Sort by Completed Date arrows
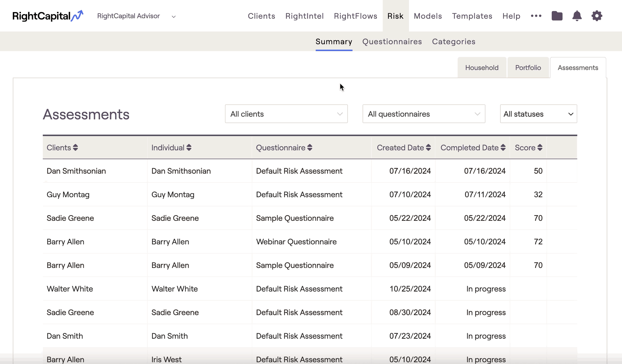This screenshot has height=364, width=622. pyautogui.click(x=503, y=148)
